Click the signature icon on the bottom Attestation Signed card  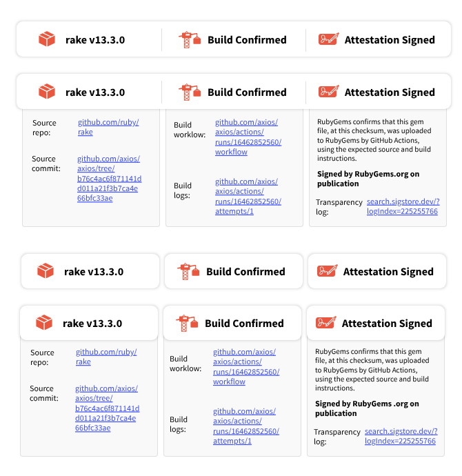pyautogui.click(x=325, y=323)
